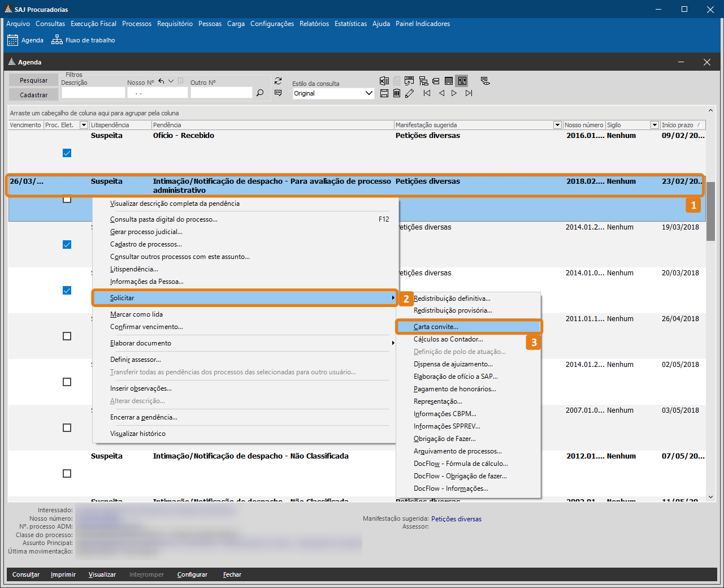The width and height of the screenshot is (724, 588).
Task: Export the grid with the Excel icon
Action: click(x=384, y=81)
